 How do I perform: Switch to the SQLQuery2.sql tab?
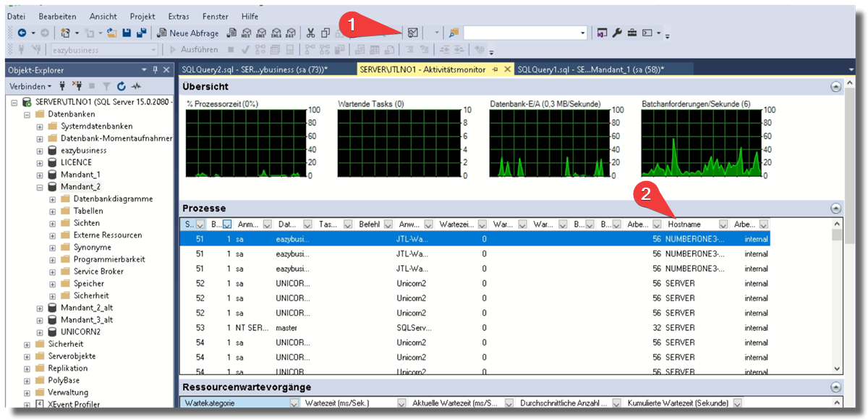point(254,70)
